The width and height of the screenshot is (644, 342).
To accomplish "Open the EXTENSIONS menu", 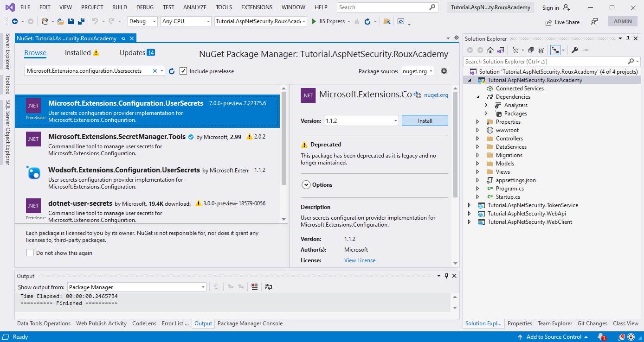I will pyautogui.click(x=257, y=7).
